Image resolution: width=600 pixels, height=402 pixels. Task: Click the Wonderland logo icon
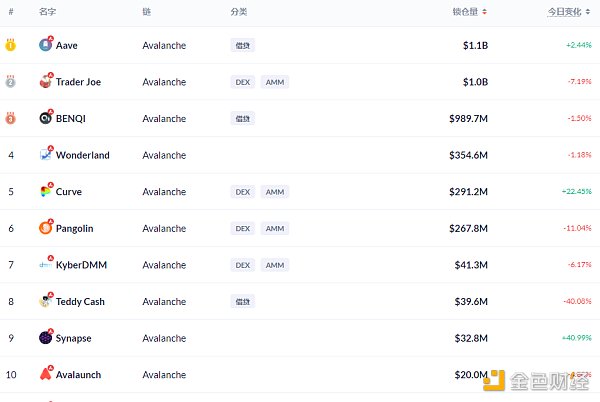point(46,155)
